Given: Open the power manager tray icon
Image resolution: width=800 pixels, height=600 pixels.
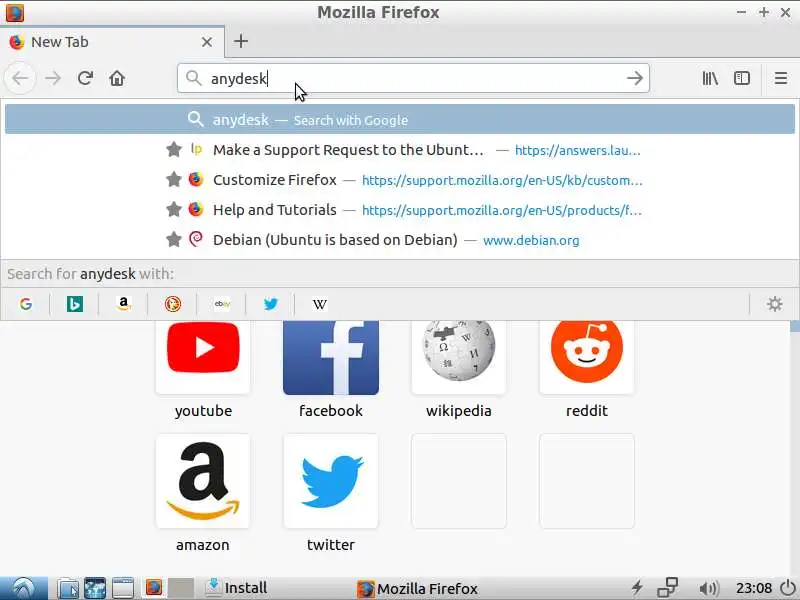Looking at the screenshot, I should tap(637, 588).
